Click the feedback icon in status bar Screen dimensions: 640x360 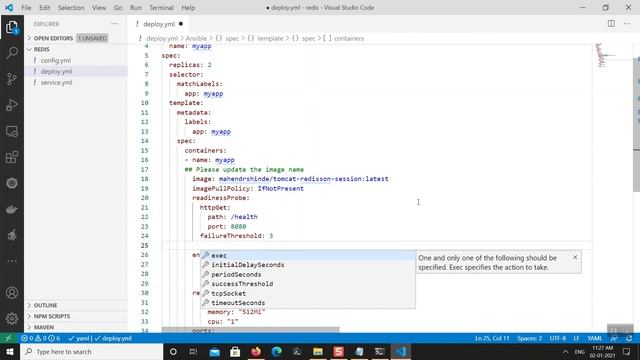click(x=613, y=338)
